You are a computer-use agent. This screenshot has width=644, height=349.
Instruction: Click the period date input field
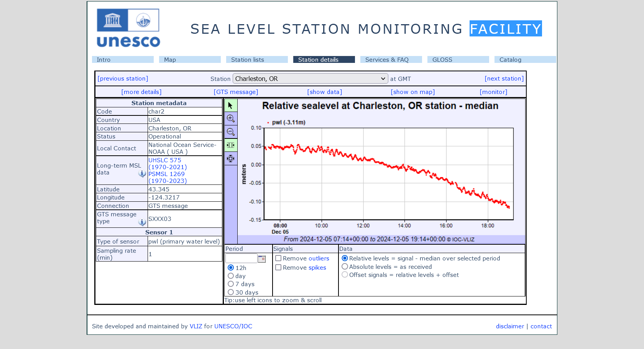[x=241, y=258]
